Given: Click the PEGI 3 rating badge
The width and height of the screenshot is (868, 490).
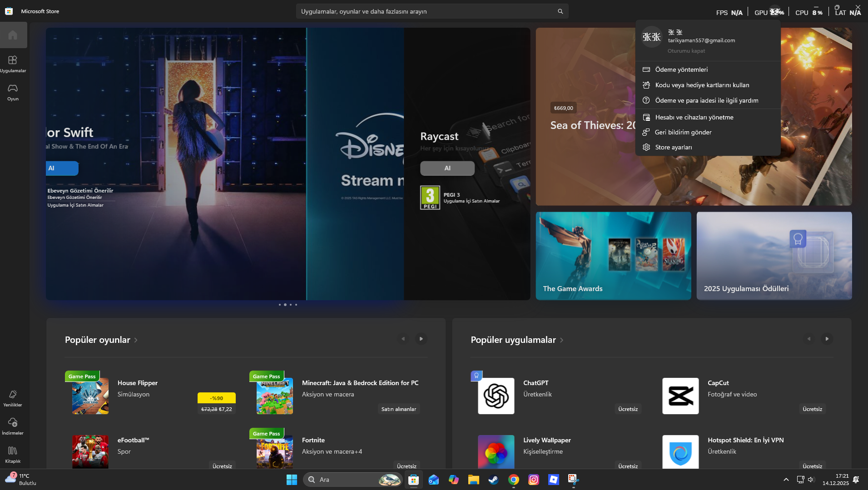Looking at the screenshot, I should (430, 198).
